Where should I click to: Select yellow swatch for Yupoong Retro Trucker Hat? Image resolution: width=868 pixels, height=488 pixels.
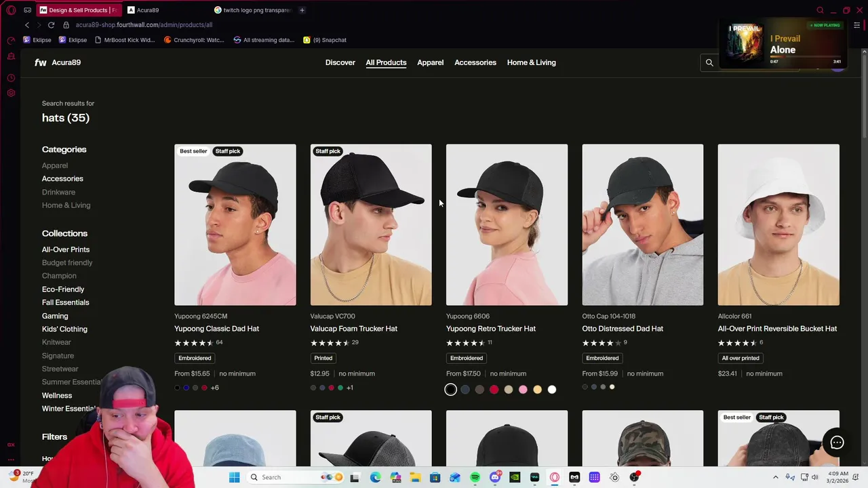(x=537, y=389)
